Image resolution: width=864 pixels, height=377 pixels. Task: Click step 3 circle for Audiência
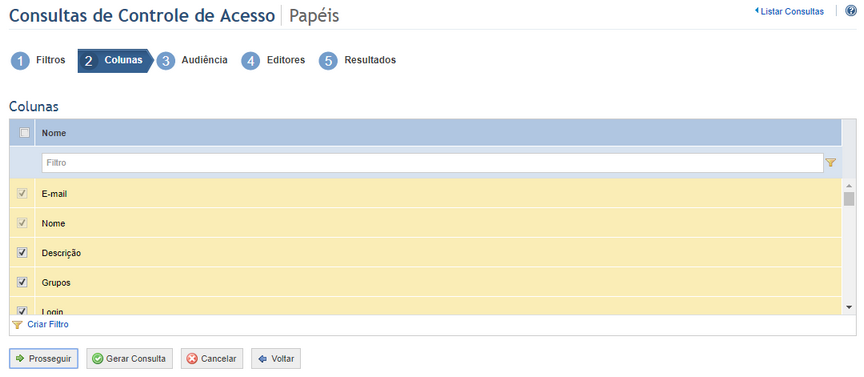[x=165, y=61]
